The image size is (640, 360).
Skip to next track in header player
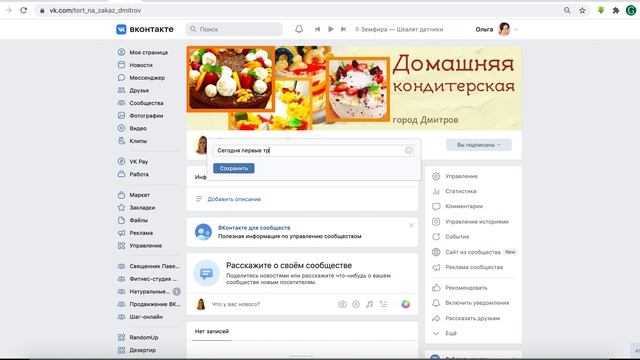click(x=343, y=29)
